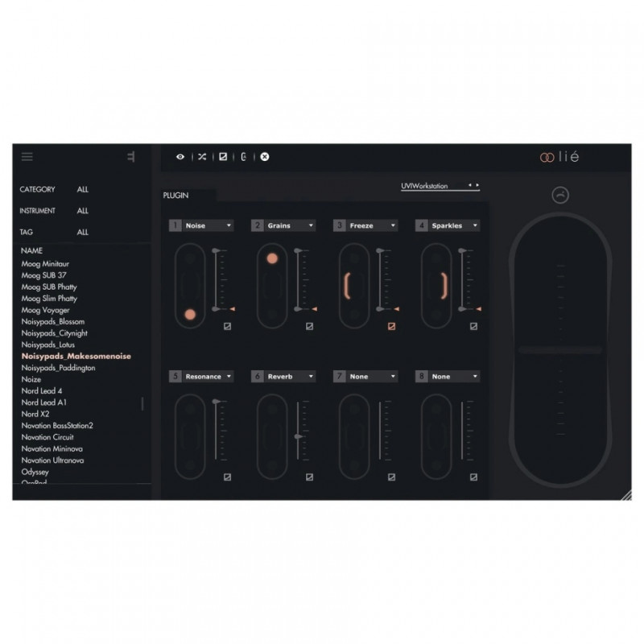Click the orange dot in Grains pad
The height and width of the screenshot is (644, 644).
click(272, 258)
